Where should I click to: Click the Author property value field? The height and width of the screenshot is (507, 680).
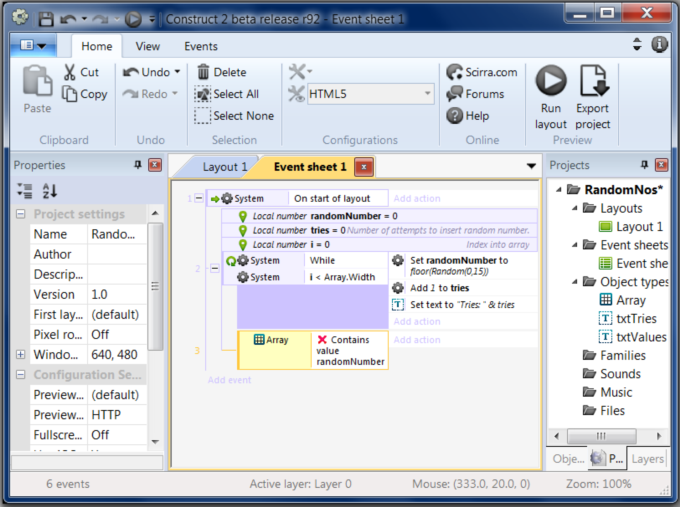(117, 254)
